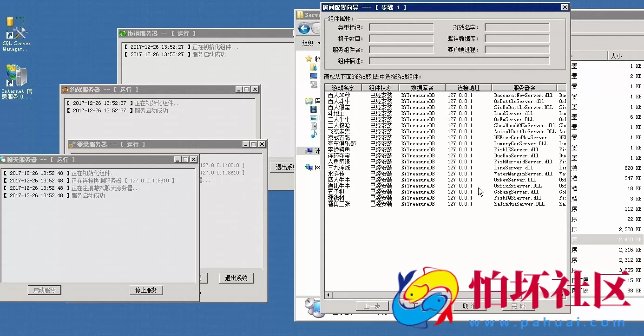Click the Explorer back arrow button
The height and width of the screenshot is (336, 644).
[304, 29]
